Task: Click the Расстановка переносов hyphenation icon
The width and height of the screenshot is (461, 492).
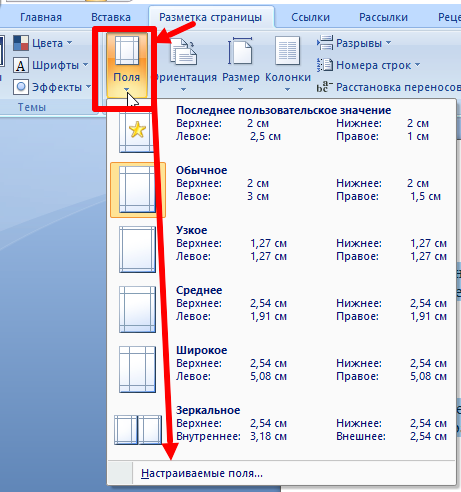Action: point(325,87)
